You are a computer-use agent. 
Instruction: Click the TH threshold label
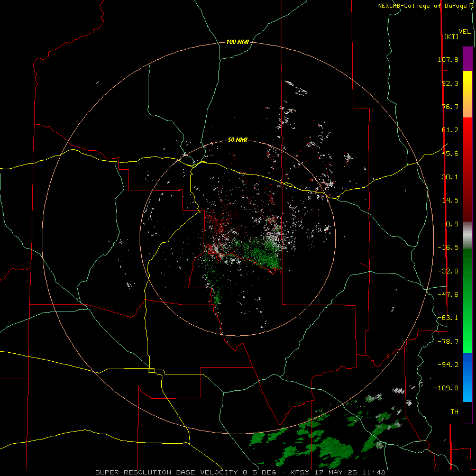tap(454, 412)
